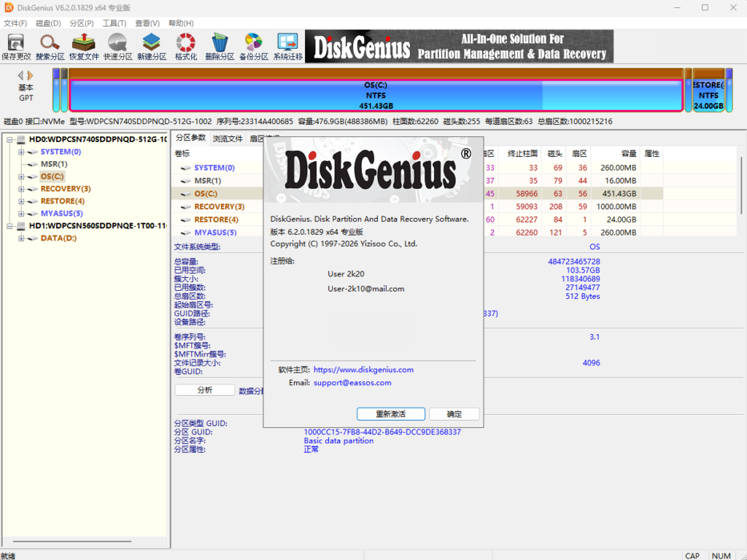Click the Capacity (容量) column header
This screenshot has height=560, width=747.
(x=615, y=153)
